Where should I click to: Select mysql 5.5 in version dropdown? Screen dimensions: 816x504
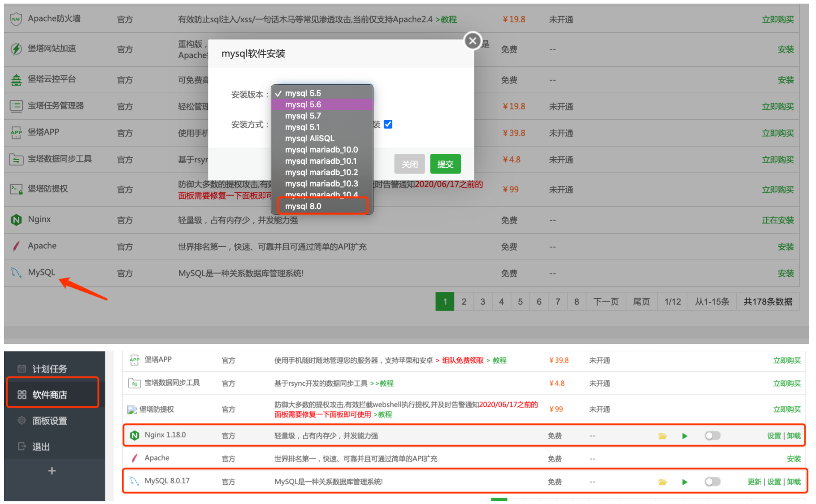322,93
